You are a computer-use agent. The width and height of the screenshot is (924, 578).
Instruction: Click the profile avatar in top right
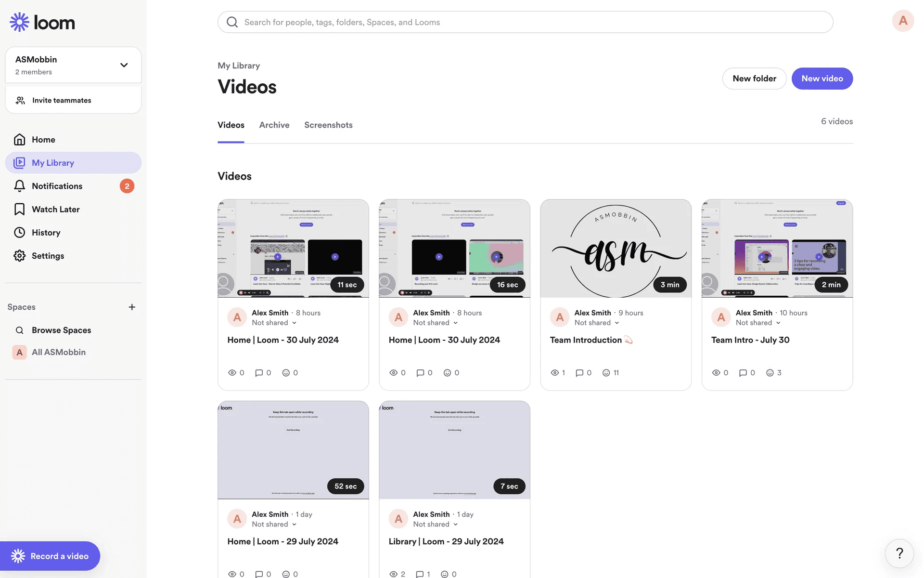903,21
